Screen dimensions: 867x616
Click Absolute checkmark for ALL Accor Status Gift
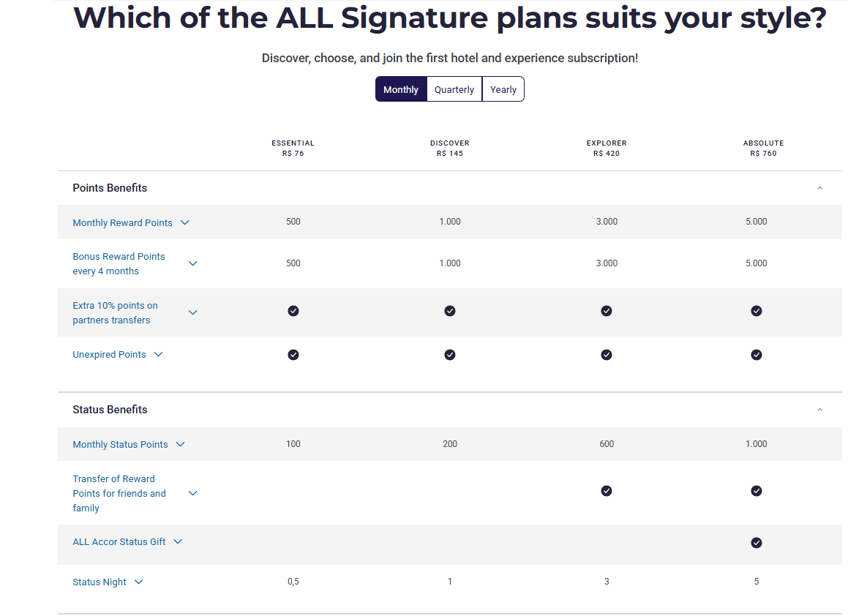757,542
